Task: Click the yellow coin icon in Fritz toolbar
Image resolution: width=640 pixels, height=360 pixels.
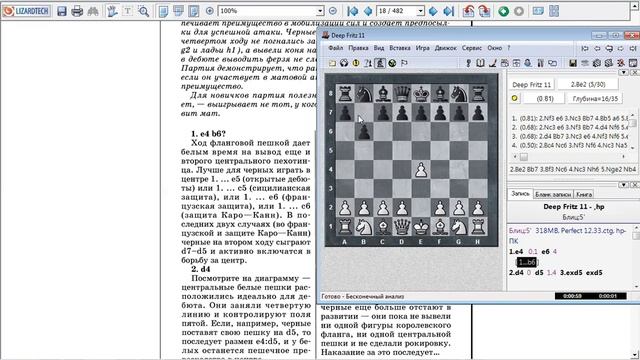Action: coord(356,63)
